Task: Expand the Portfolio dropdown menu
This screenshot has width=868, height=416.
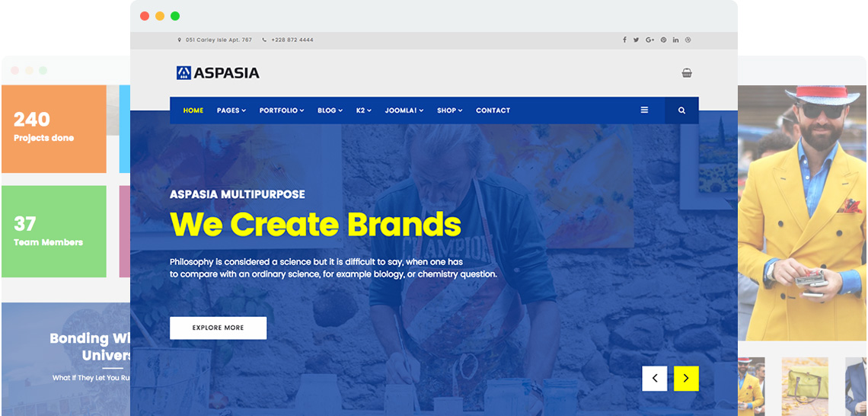Action: coord(282,110)
